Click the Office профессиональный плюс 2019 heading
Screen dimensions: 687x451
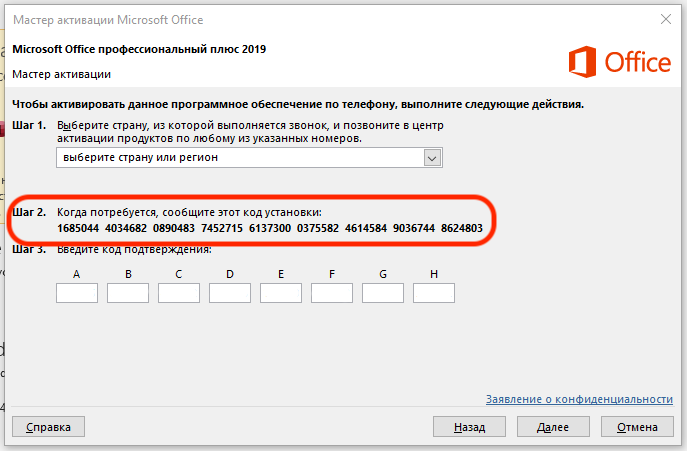(139, 49)
